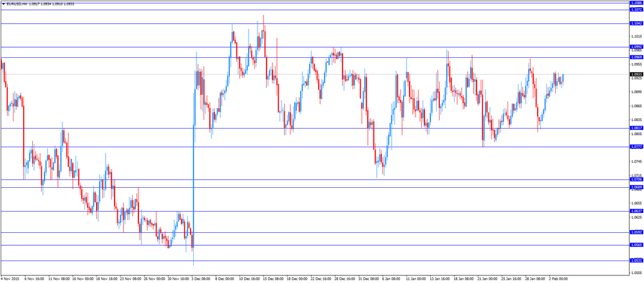Click the 1.0969 horizontal line label
The width and height of the screenshot is (644, 283).
(x=636, y=57)
